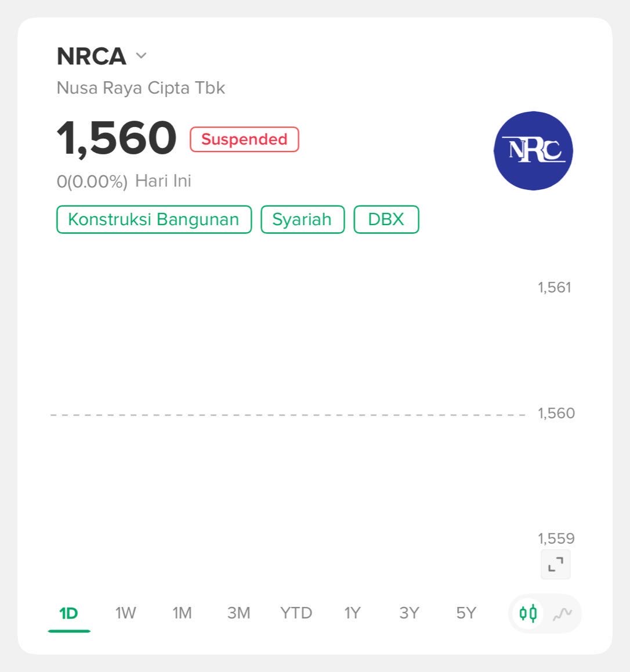Click the Syariah tag
Viewport: 630px width, 672px height.
pyautogui.click(x=302, y=219)
